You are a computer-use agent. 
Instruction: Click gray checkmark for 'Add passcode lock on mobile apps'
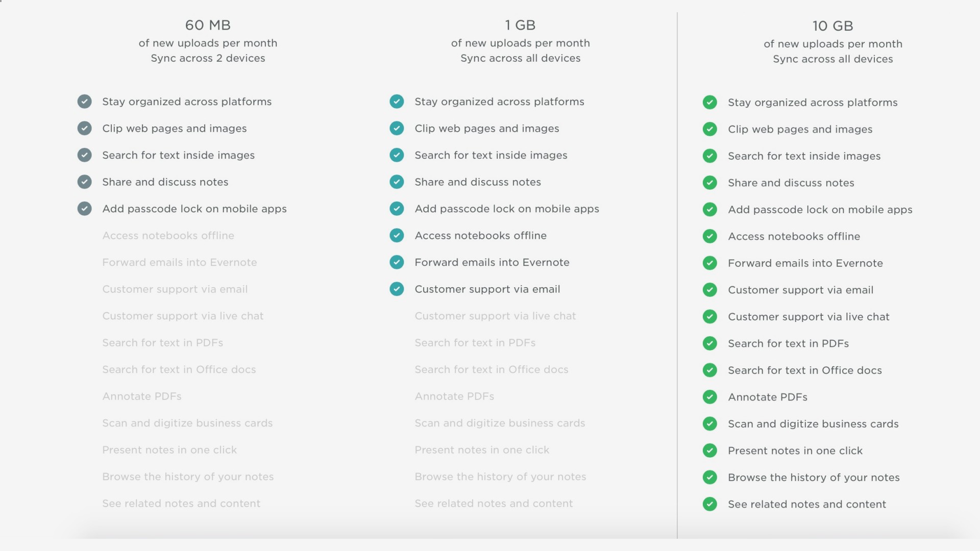point(85,209)
